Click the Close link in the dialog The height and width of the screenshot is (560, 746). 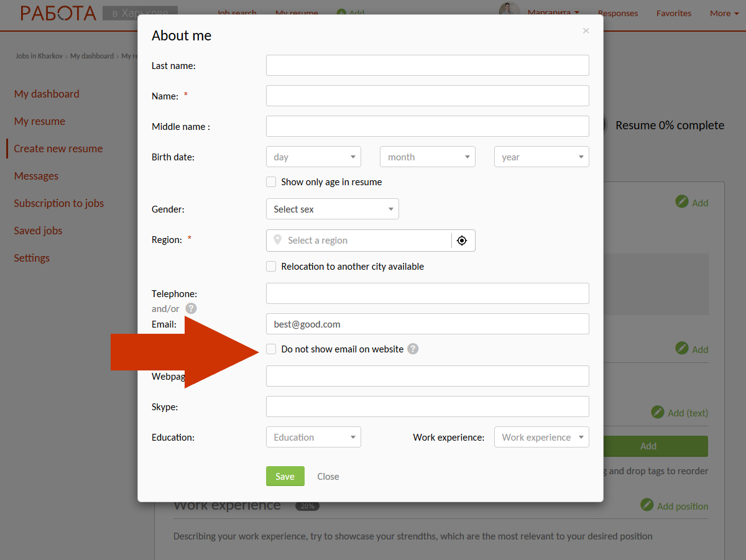[328, 477]
